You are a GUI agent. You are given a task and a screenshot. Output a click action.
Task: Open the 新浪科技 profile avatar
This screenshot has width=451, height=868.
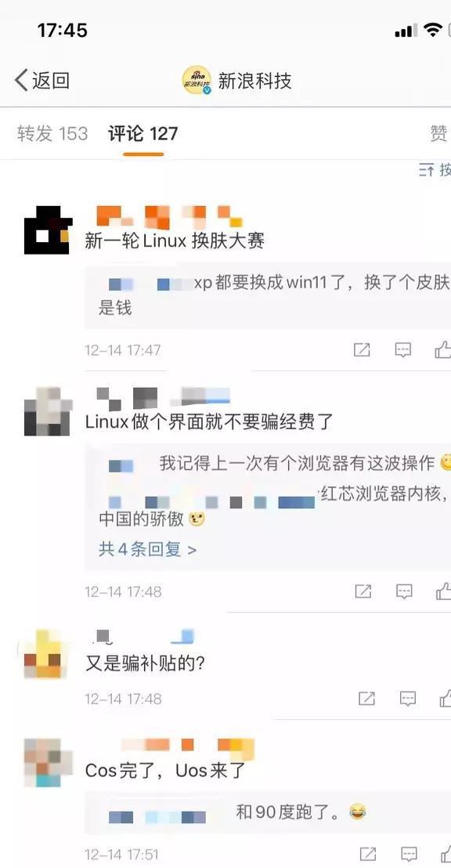[197, 80]
